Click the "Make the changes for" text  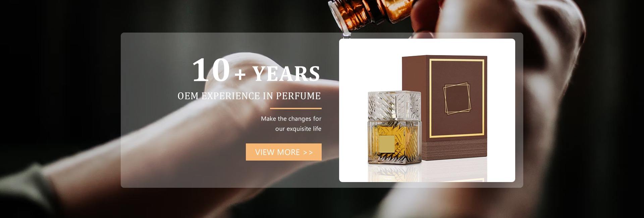tap(291, 119)
